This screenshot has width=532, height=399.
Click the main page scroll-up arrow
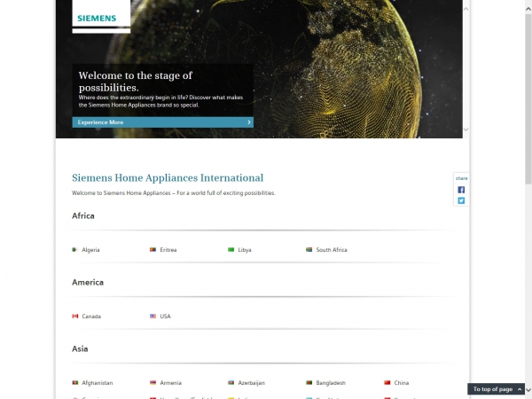pos(528,9)
